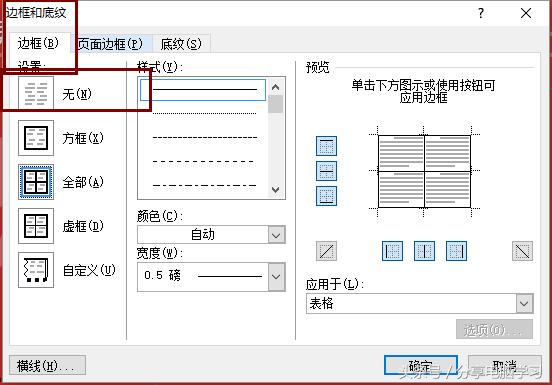Toggle the left border button
This screenshot has height=385, width=552.
(392, 251)
